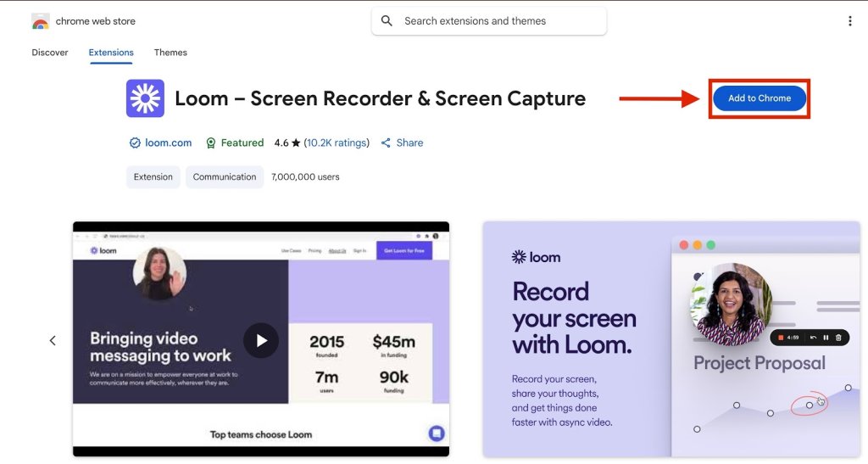This screenshot has height=464, width=868.
Task: Open the Extensions tab
Action: [111, 53]
